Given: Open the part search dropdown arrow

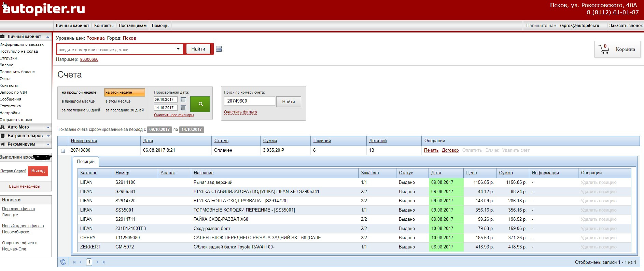Looking at the screenshot, I should pyautogui.click(x=178, y=49).
